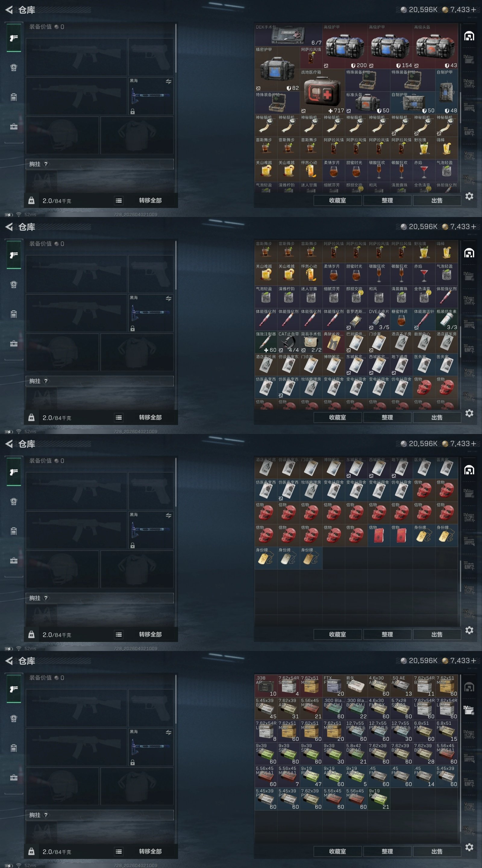Pick the 瓶装抗生素 antibiotics bottle

click(x=447, y=319)
